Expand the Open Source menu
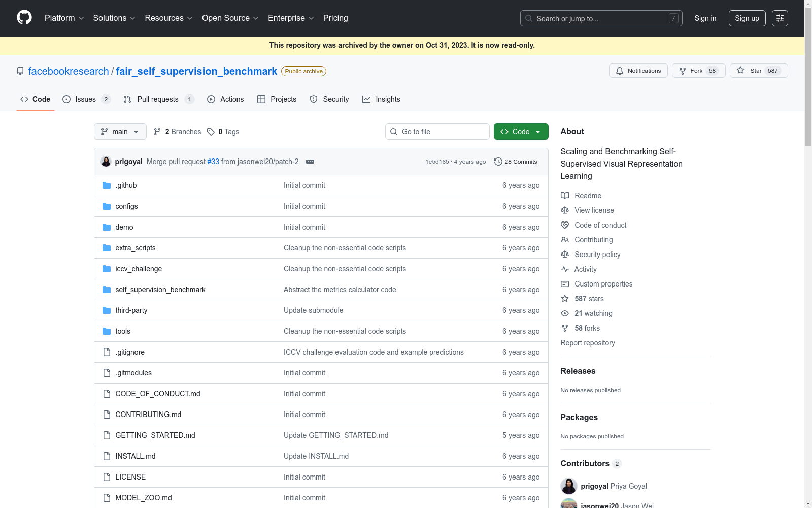Image resolution: width=812 pixels, height=508 pixels. tap(230, 18)
